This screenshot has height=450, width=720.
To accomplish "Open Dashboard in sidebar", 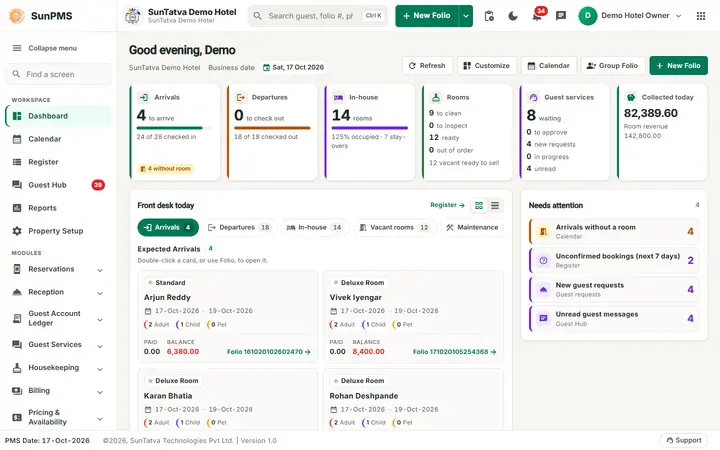I will 58,116.
